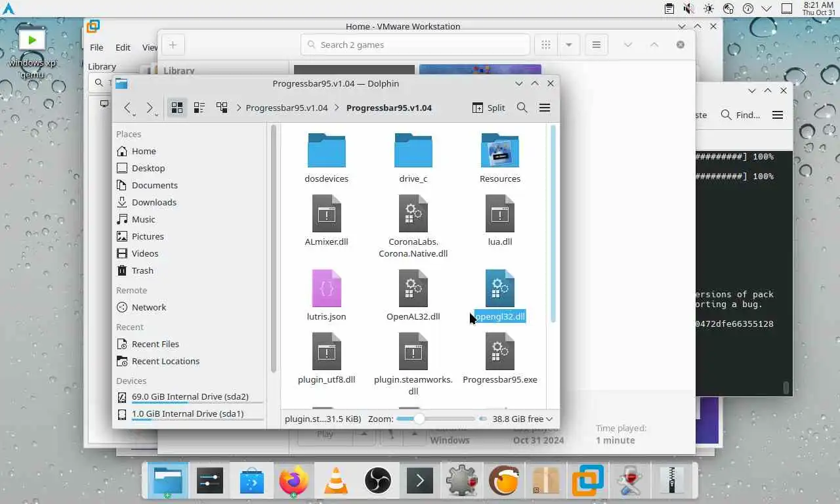This screenshot has width=840, height=504.
Task: Click Dolphin file view scrollbar
Action: [553, 223]
